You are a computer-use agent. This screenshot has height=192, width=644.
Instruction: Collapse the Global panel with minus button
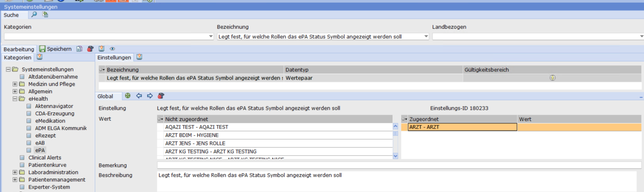click(x=641, y=96)
